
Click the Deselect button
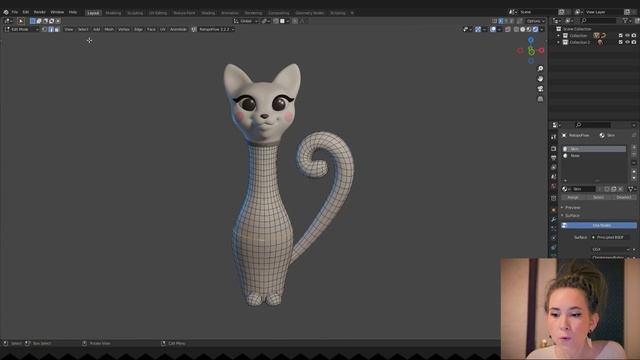pyautogui.click(x=624, y=197)
